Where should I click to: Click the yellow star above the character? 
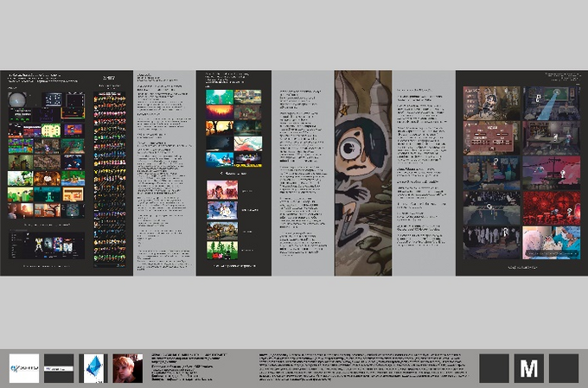click(343, 109)
